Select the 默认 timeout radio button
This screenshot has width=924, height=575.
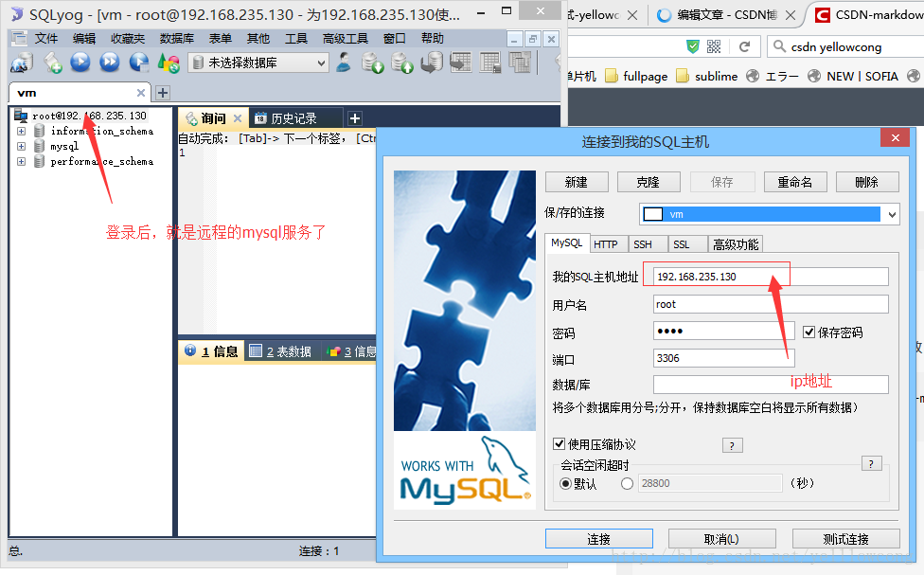tap(566, 484)
